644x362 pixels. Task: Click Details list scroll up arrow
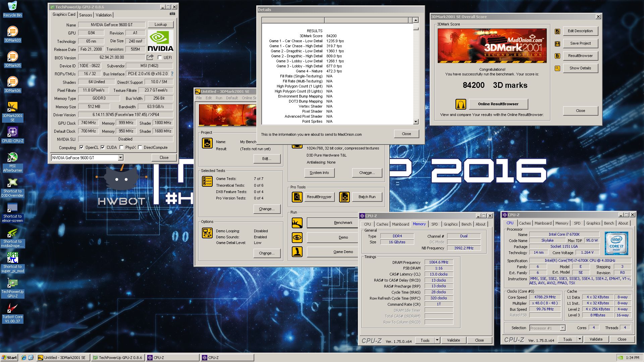point(416,20)
